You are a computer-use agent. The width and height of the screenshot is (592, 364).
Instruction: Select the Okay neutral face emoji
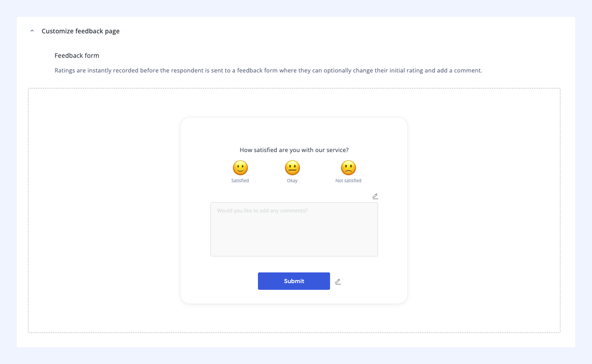point(292,168)
